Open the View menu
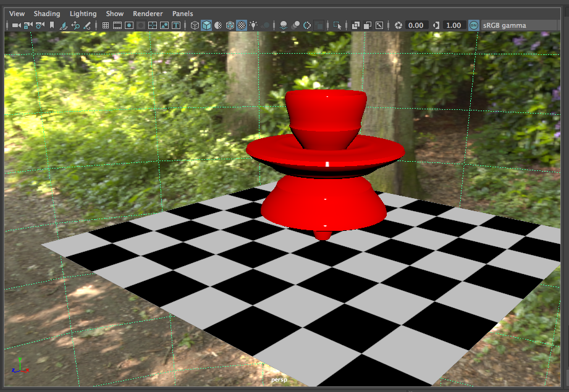The width and height of the screenshot is (569, 392). [17, 14]
